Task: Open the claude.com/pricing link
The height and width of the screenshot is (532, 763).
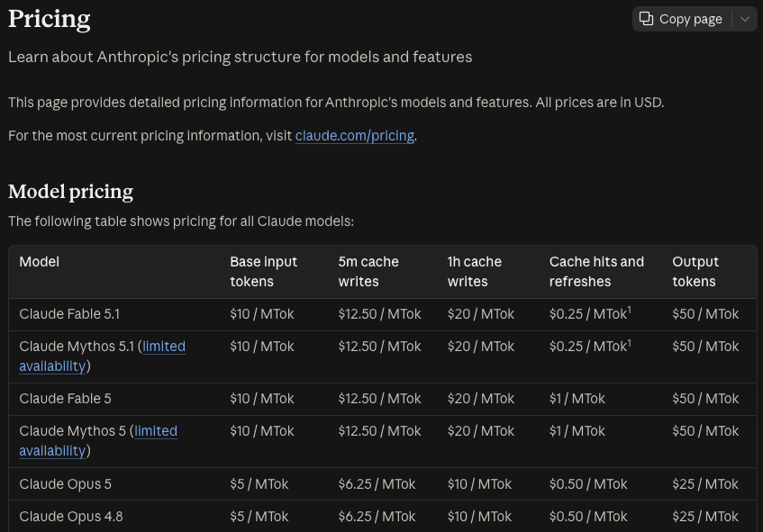Action: click(x=355, y=136)
